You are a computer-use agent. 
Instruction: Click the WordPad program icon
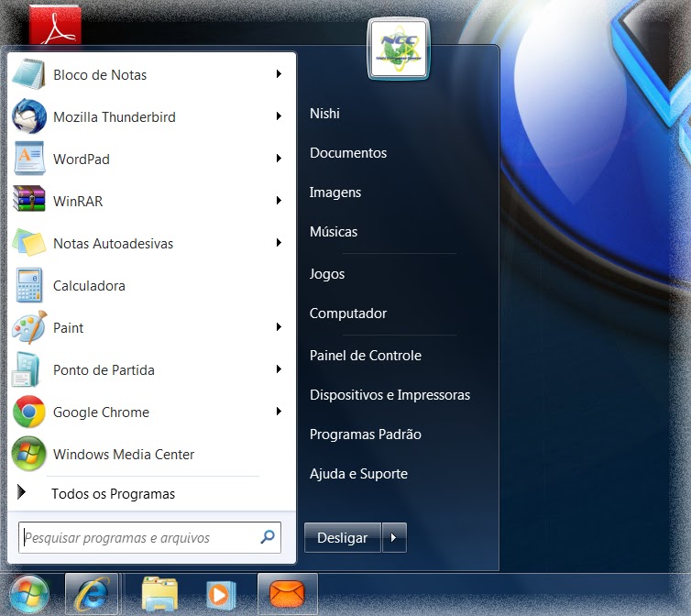click(29, 159)
